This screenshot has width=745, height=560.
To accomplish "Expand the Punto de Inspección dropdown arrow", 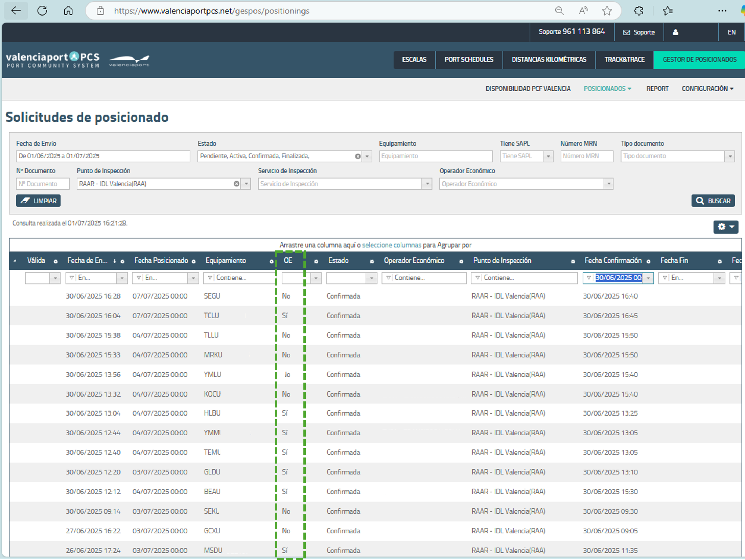I will click(246, 184).
